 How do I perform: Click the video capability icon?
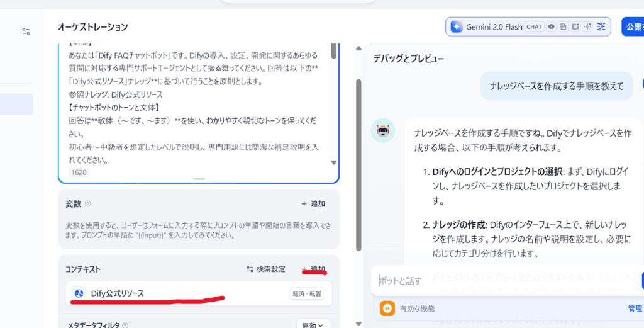click(x=575, y=26)
